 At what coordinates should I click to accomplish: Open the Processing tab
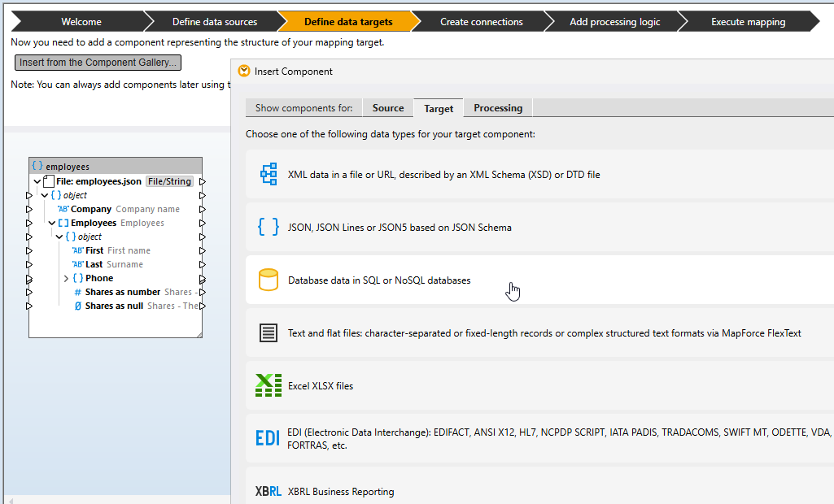point(498,108)
